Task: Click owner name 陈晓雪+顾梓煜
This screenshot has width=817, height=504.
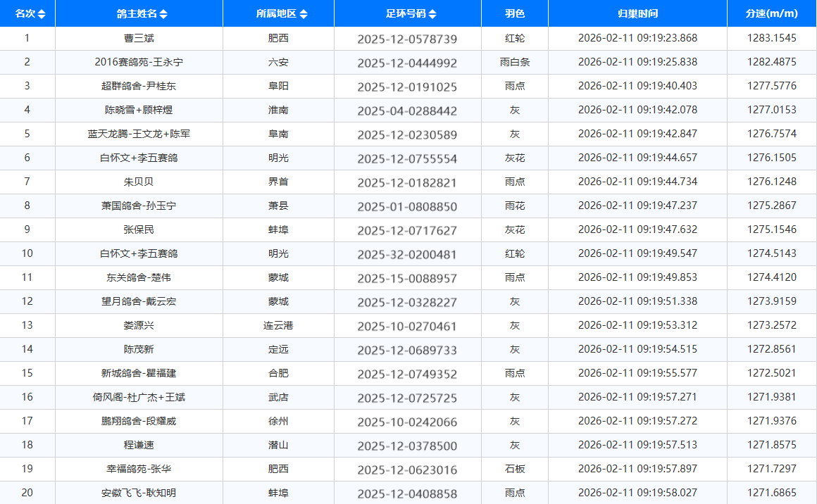Action: tap(139, 111)
